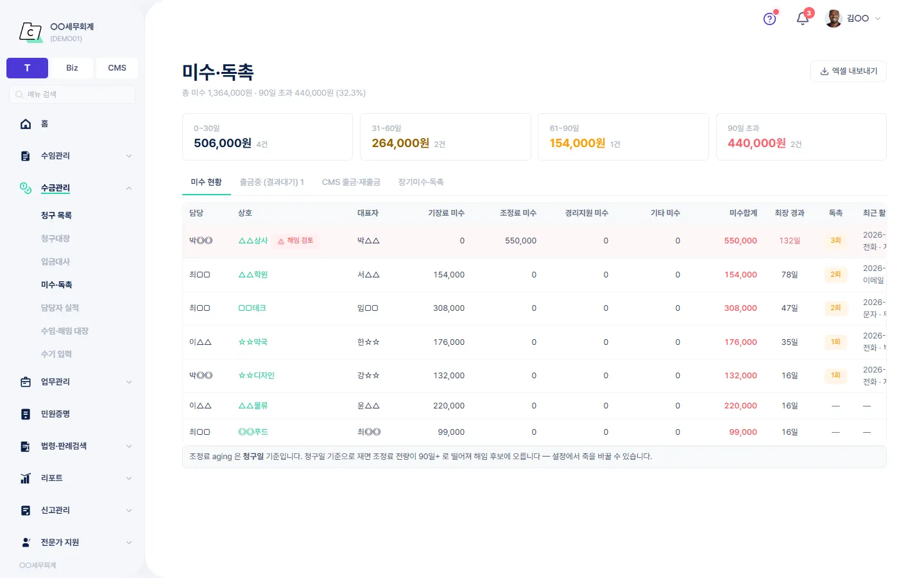Switch to the CMS 출금·재출금 tab
The image size is (924, 578).
pos(351,182)
